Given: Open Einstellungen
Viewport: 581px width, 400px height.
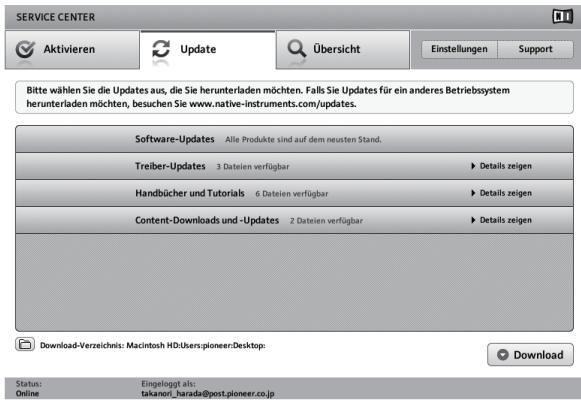Looking at the screenshot, I should point(459,49).
